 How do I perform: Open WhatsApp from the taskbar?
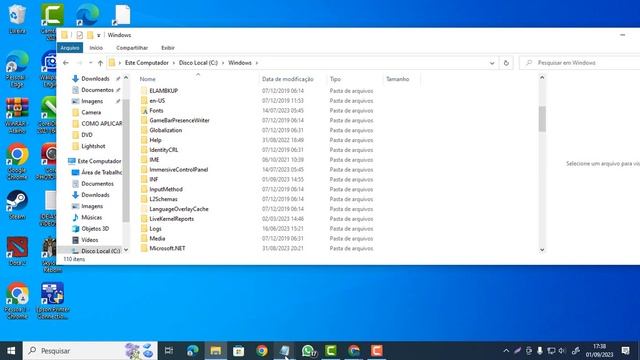pos(308,351)
